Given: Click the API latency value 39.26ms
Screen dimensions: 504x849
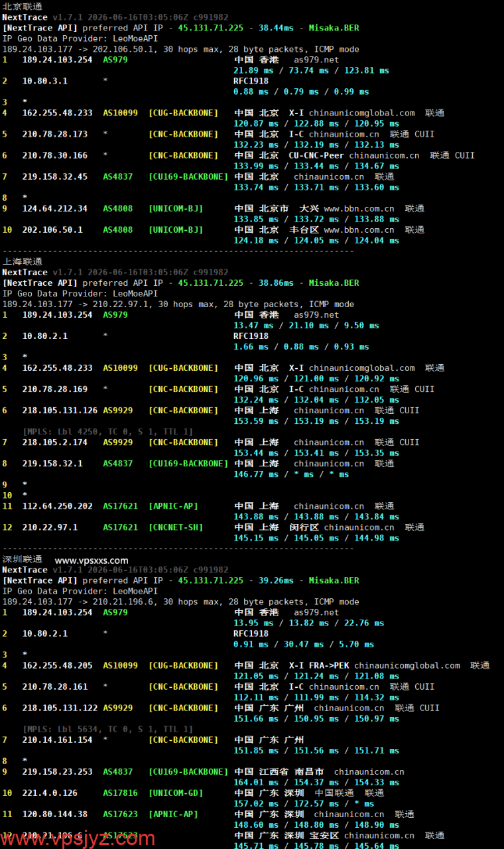Looking at the screenshot, I should [x=277, y=580].
